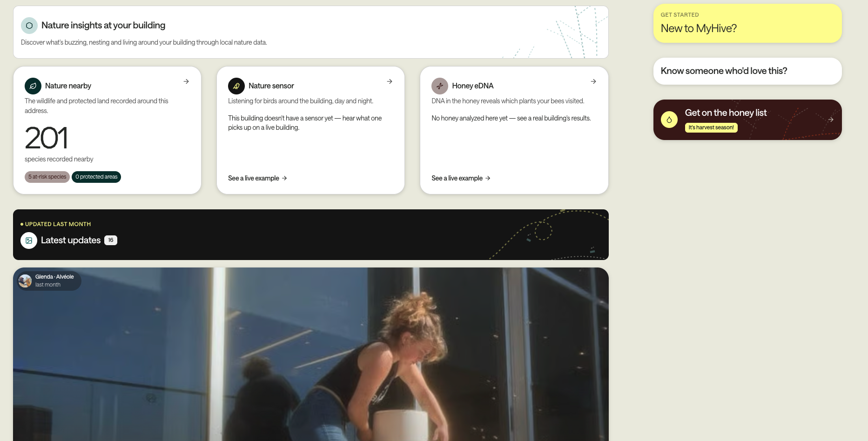
Task: Open the beekeeper photo post
Action: (x=311, y=354)
